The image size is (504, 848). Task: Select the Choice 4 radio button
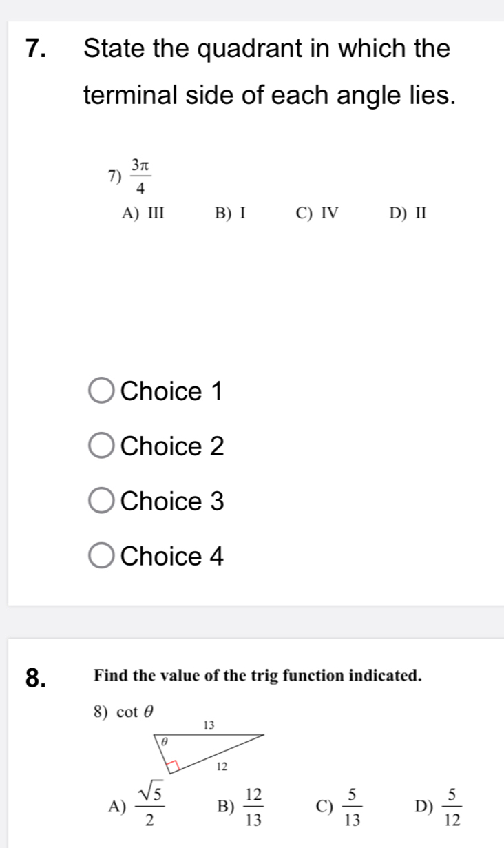coord(102,555)
